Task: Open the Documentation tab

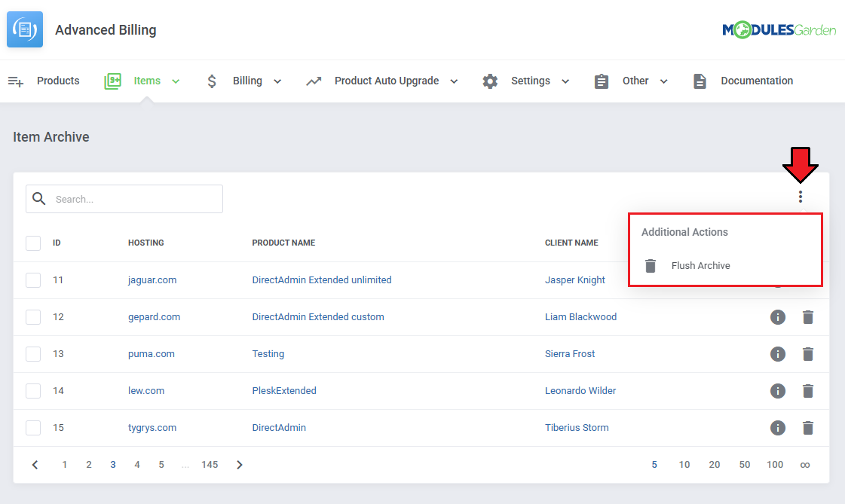Action: [x=757, y=81]
